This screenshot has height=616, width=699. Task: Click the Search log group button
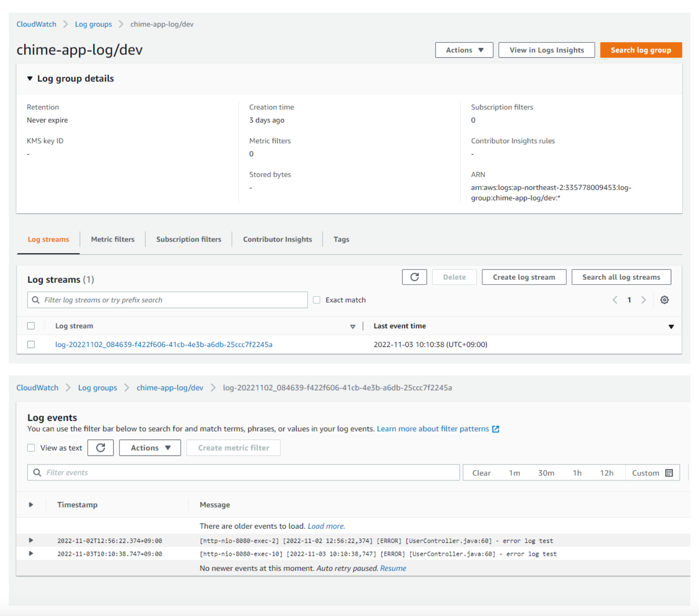click(641, 50)
